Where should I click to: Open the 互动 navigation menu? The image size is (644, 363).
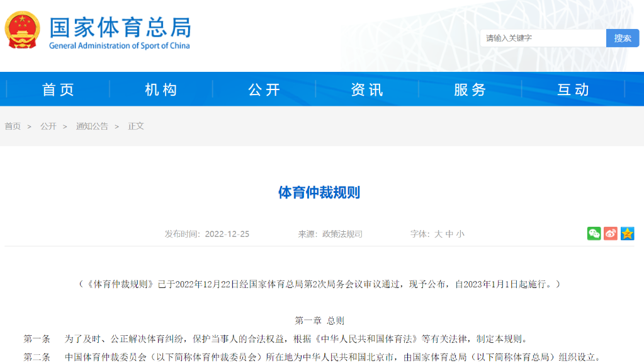tap(572, 89)
